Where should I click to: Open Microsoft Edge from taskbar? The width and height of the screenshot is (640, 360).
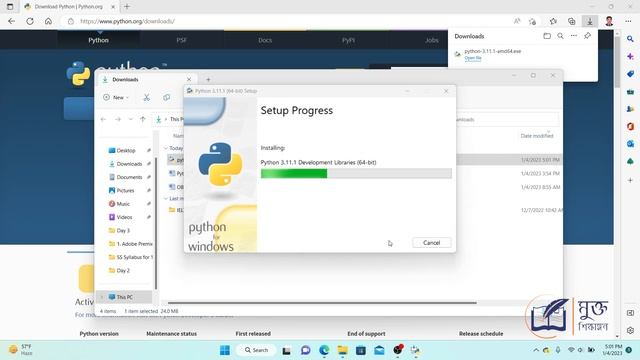pyautogui.click(x=324, y=350)
